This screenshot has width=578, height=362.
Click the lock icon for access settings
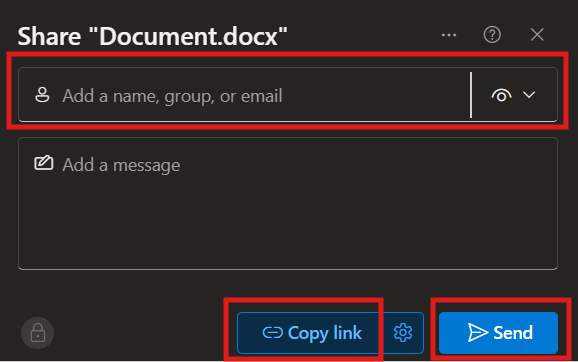pyautogui.click(x=38, y=333)
